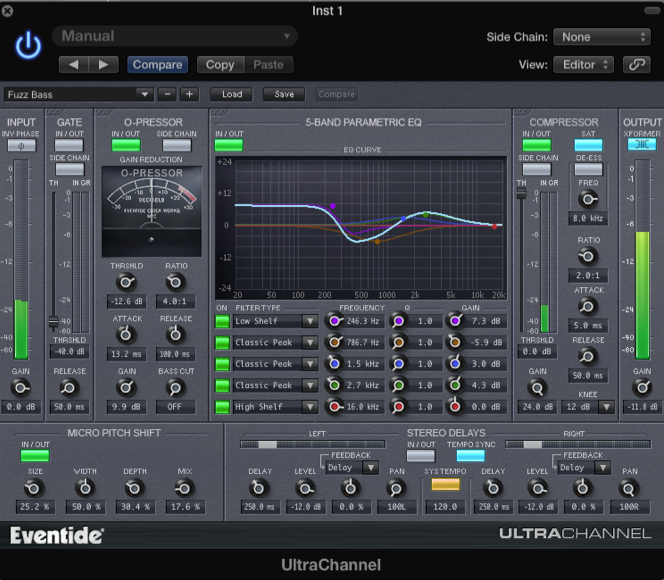The image size is (664, 580).
Task: Click the Load preset button
Action: [x=232, y=95]
